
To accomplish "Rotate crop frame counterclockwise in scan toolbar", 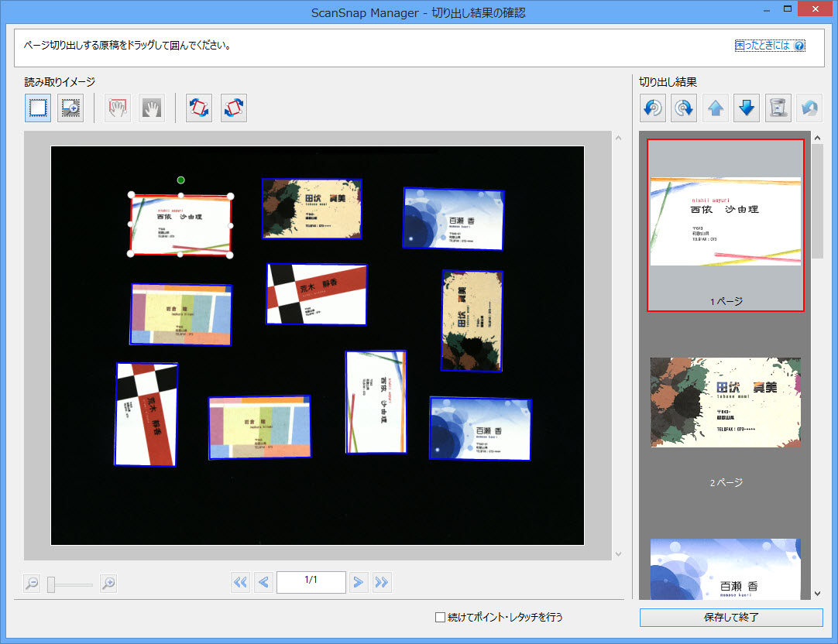I will coord(200,108).
